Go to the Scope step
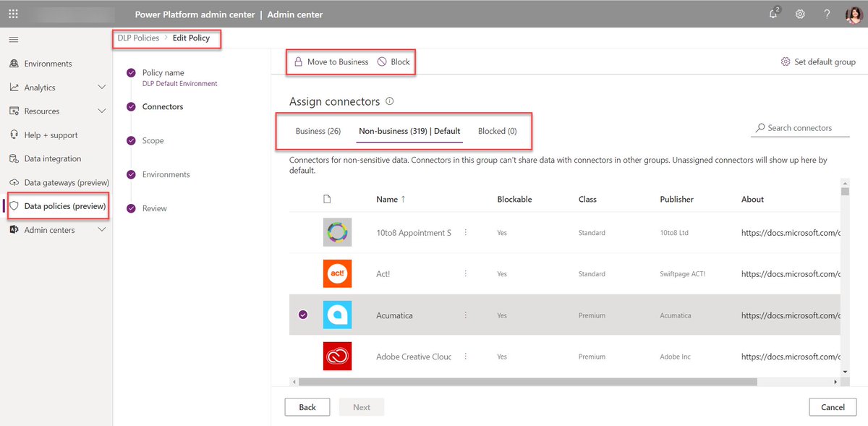868x426 pixels. coord(153,141)
